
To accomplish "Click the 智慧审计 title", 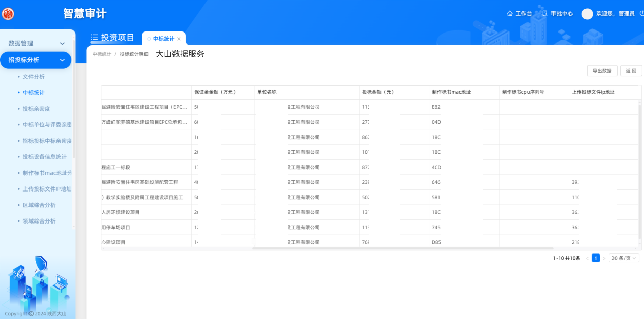I will tap(85, 14).
